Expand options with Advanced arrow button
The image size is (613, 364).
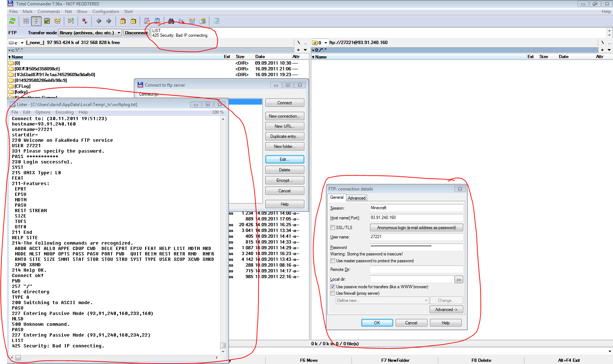tap(446, 310)
